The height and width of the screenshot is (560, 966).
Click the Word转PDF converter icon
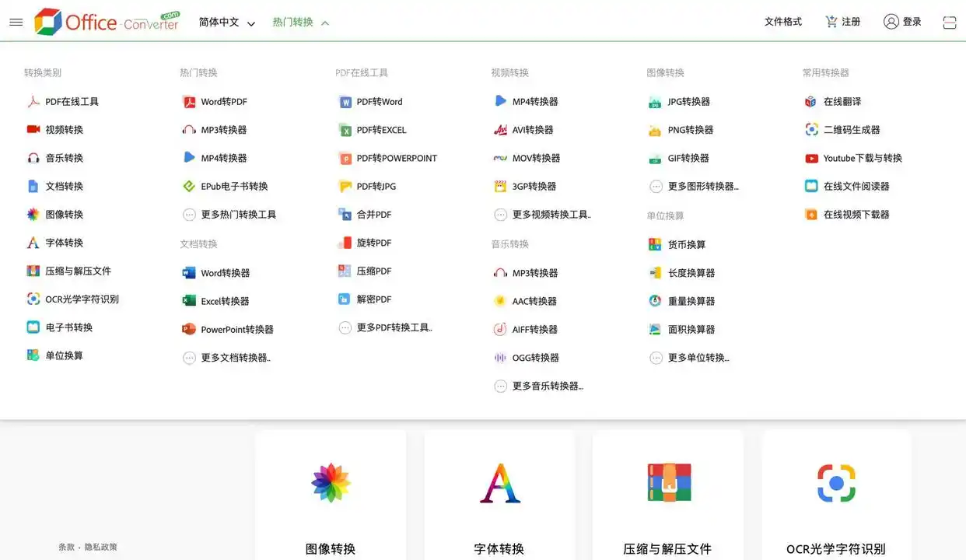(189, 101)
